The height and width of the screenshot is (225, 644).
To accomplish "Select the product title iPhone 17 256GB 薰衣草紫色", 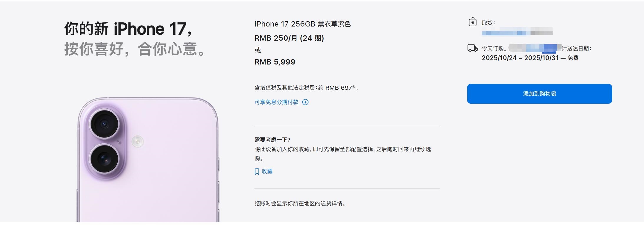I will point(303,24).
